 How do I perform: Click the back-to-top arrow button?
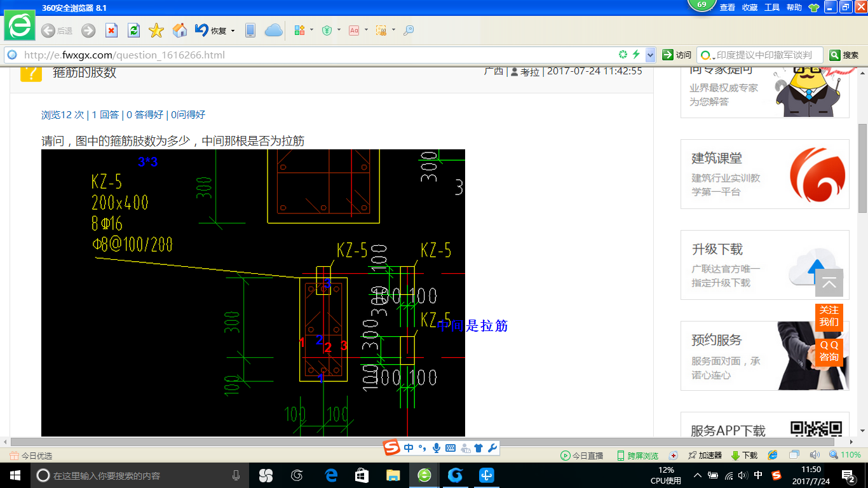pos(829,283)
